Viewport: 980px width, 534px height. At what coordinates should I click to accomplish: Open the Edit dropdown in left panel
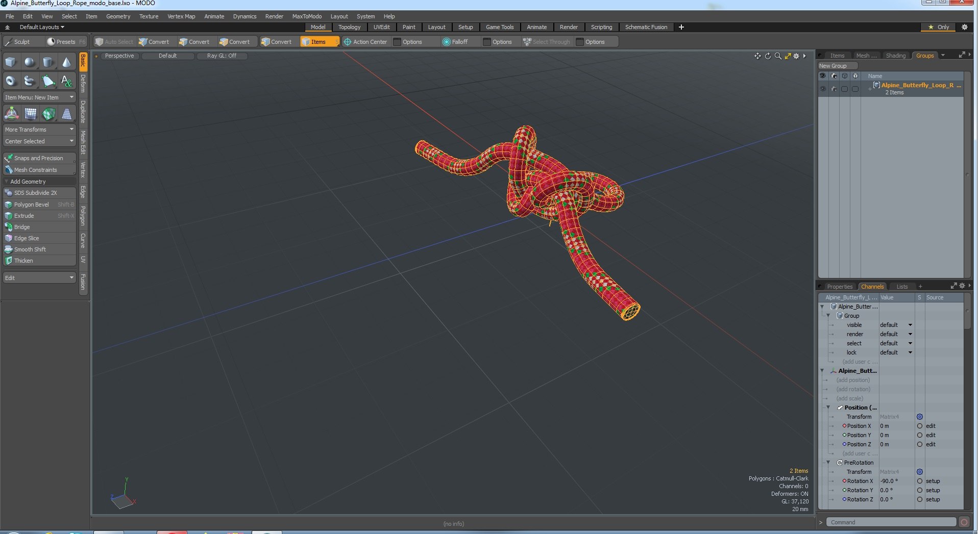coord(39,278)
